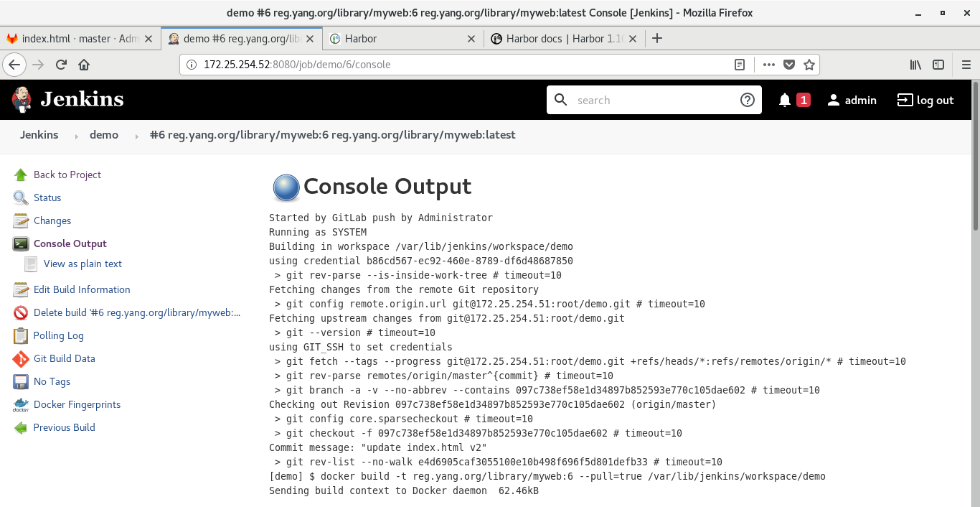Click the red Delete build icon
Image resolution: width=980 pixels, height=507 pixels.
click(21, 312)
